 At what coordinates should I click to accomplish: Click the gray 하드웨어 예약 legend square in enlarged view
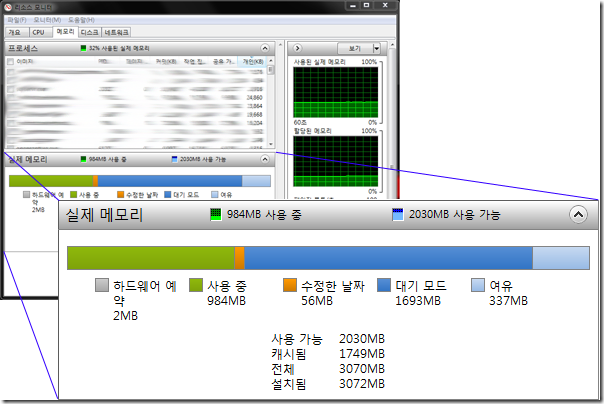click(x=101, y=286)
